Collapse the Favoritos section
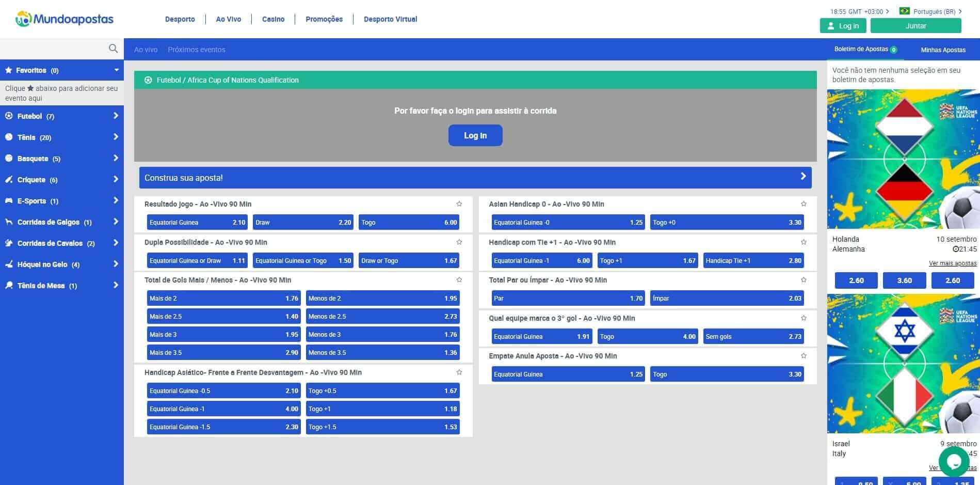 (x=116, y=70)
